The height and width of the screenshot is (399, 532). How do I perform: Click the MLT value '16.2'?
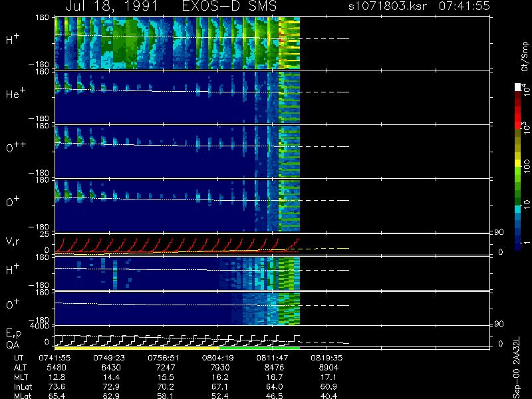220,377
